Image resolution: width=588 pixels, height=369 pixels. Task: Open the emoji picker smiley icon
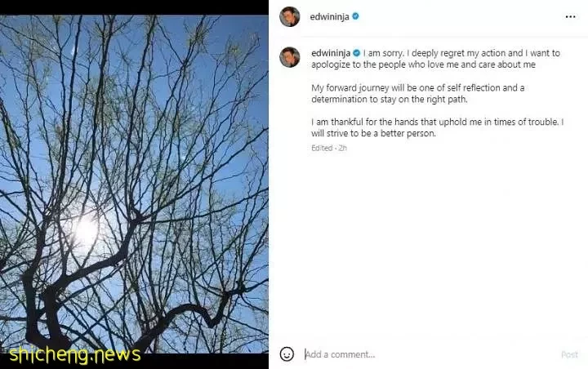pyautogui.click(x=287, y=354)
